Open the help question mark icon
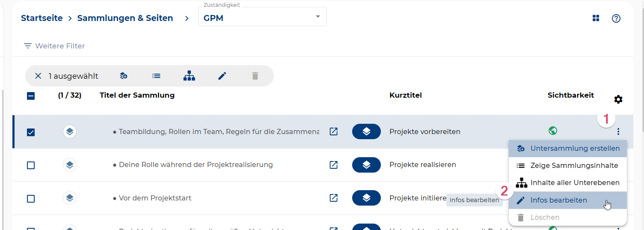Image resolution: width=644 pixels, height=230 pixels. coord(616,18)
